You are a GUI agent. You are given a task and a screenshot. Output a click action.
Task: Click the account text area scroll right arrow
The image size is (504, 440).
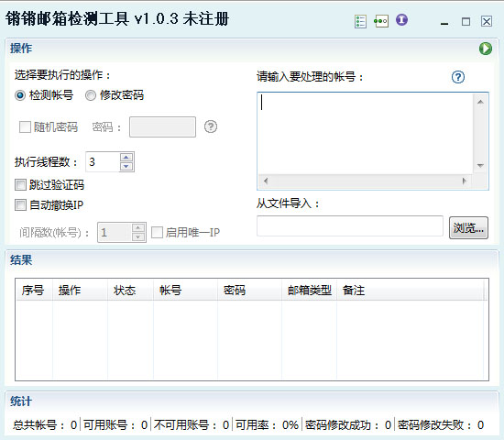(465, 181)
